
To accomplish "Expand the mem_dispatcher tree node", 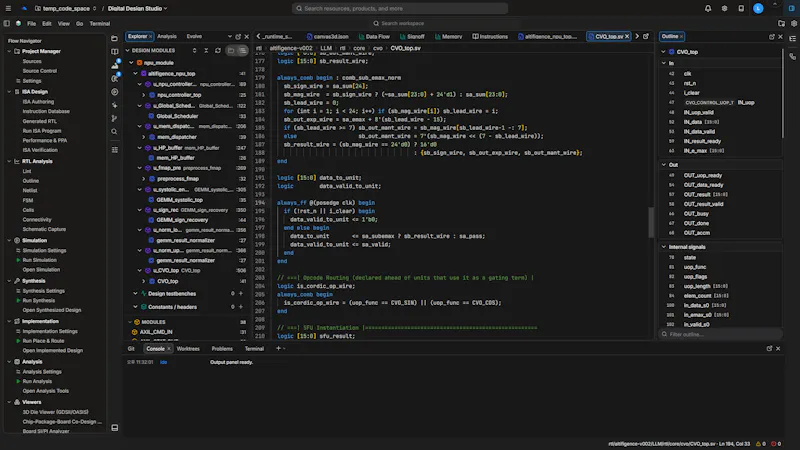I will (x=144, y=137).
